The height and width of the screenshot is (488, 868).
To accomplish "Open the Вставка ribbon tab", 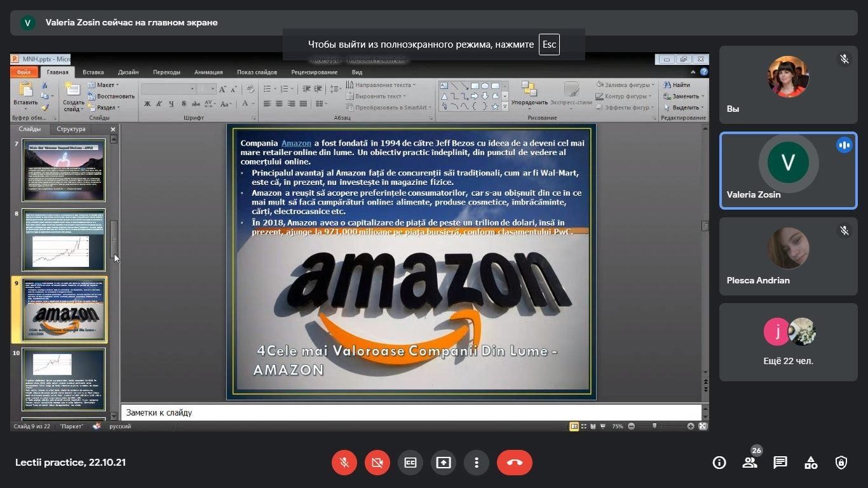I will pyautogui.click(x=93, y=72).
